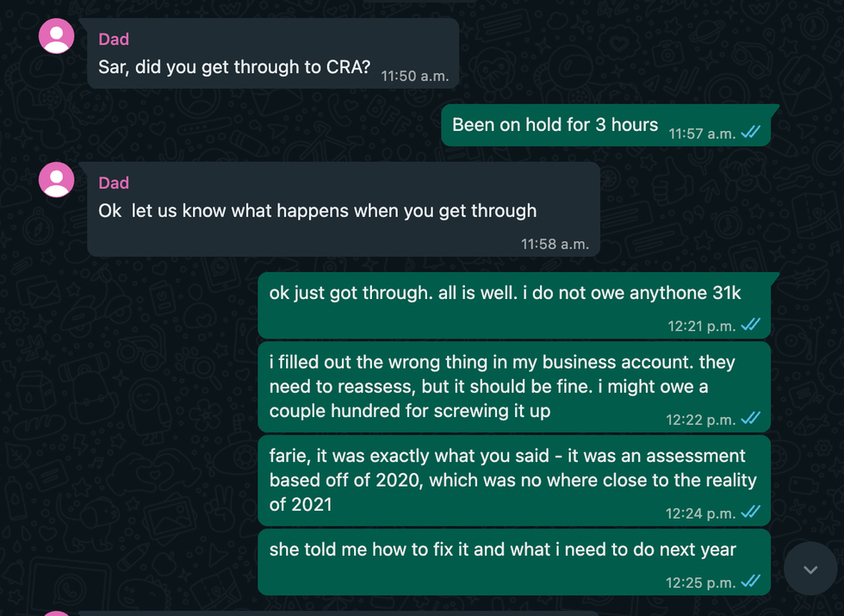The width and height of the screenshot is (844, 616).
Task: Open the Dad sender name above 'Ok let us know'
Action: 114,183
